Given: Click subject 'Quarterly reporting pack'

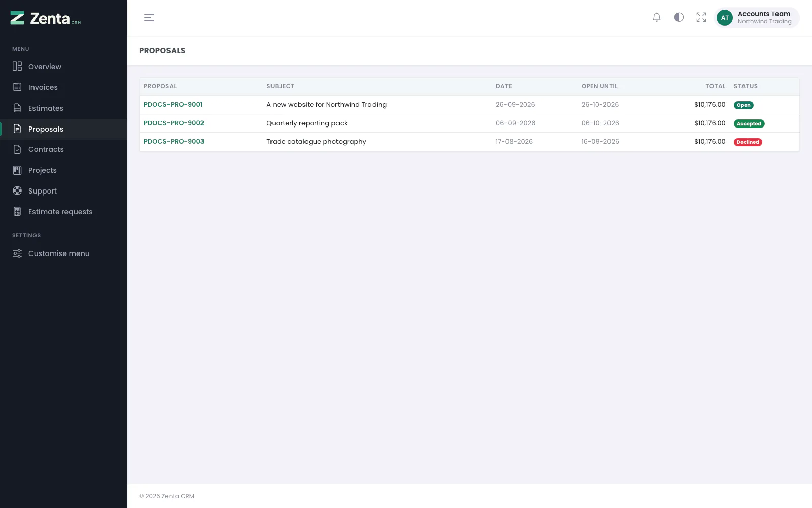Looking at the screenshot, I should pos(307,123).
